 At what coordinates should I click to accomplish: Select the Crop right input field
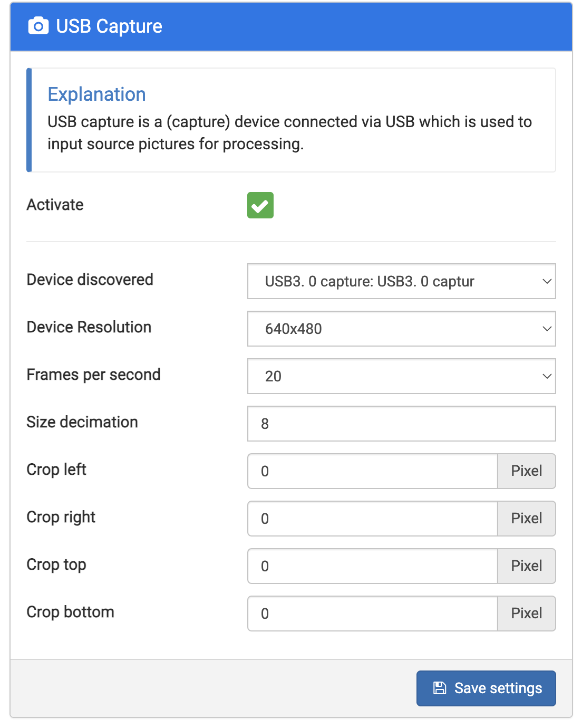click(x=373, y=519)
